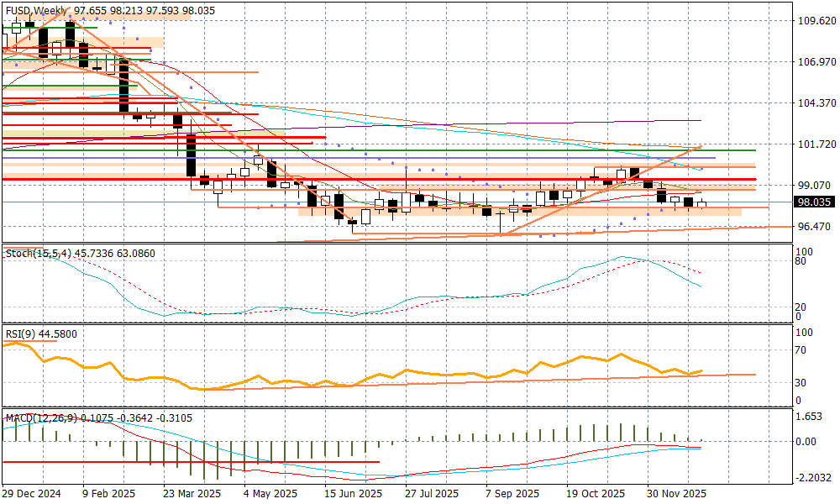Screen dimensions: 840x504
Task: Click the 96.470 price axis label
Action: click(814, 227)
